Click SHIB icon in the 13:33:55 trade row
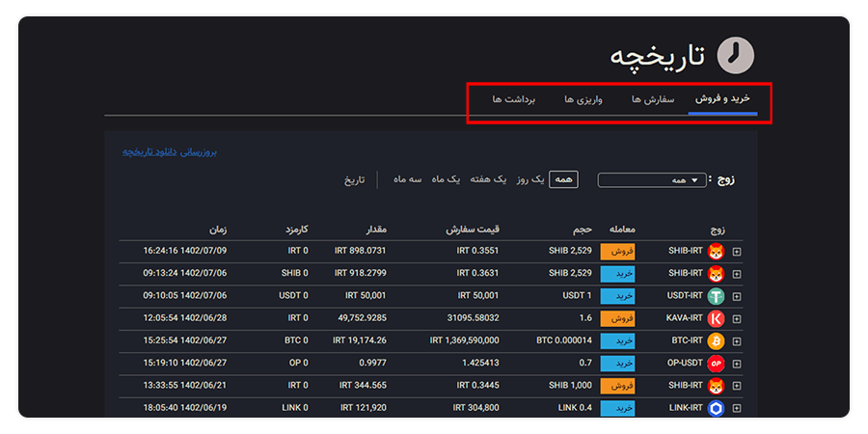 (716, 386)
